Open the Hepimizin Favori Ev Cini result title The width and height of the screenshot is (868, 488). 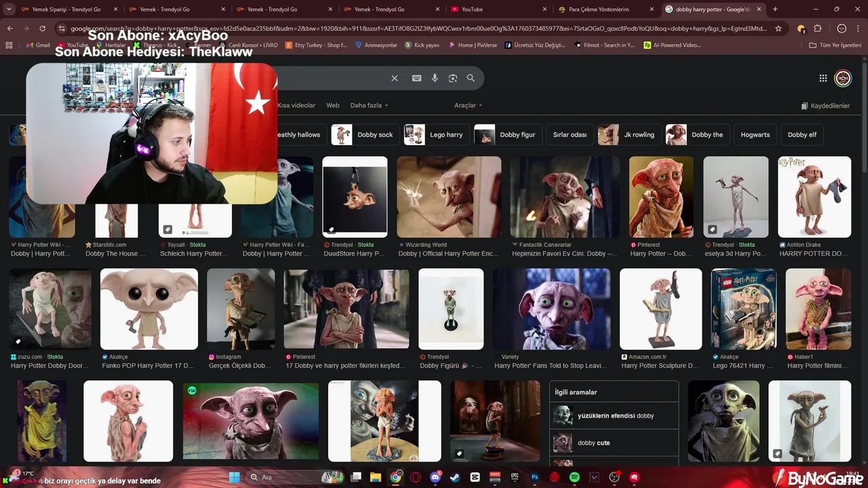pos(565,254)
